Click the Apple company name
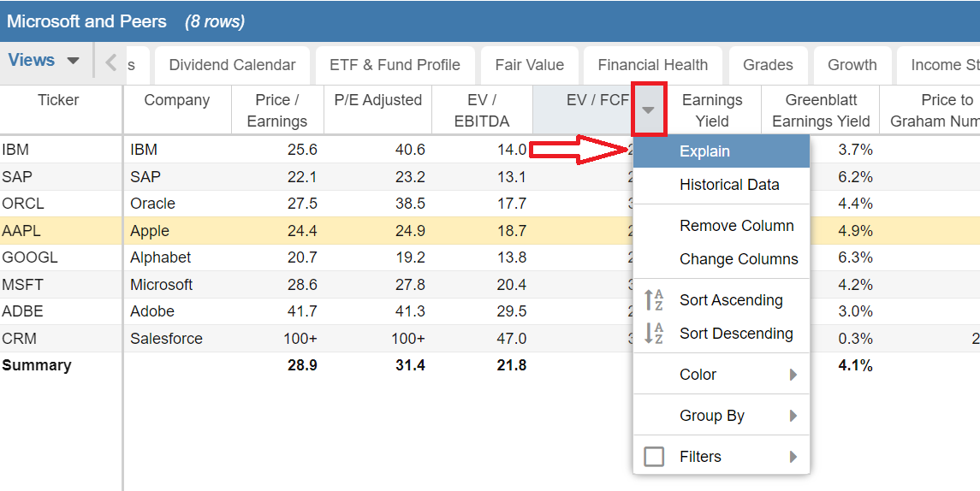The image size is (980, 491). (x=150, y=230)
